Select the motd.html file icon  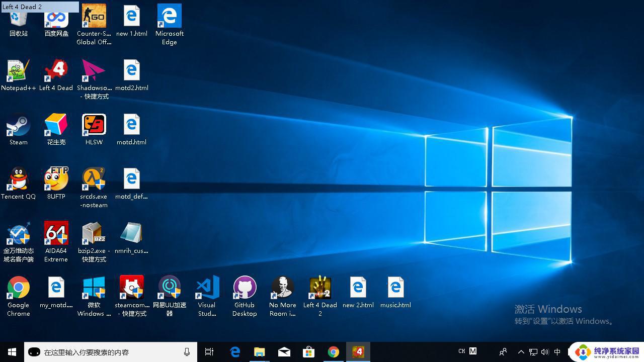132,129
